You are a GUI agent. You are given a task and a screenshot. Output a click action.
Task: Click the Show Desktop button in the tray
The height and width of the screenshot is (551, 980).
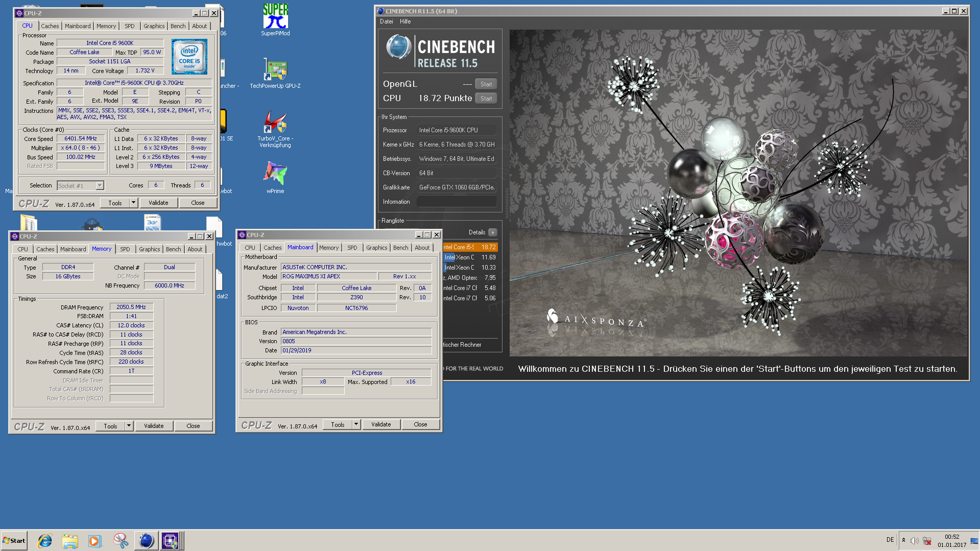click(974, 541)
